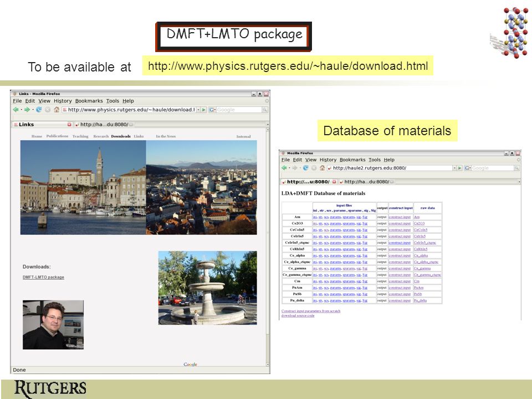Open back history dropdown in the database window
The width and height of the screenshot is (532, 399).
tap(289, 168)
